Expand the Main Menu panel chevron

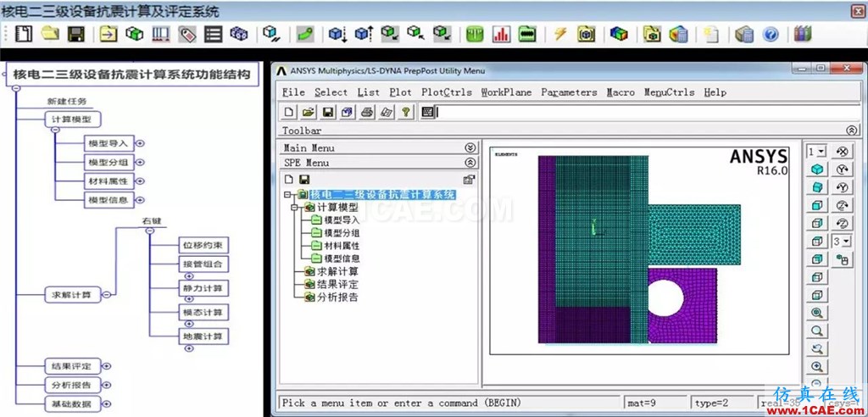coord(470,147)
